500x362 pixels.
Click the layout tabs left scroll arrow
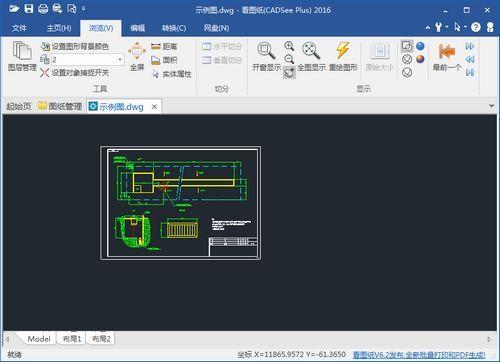pyautogui.click(x=7, y=339)
